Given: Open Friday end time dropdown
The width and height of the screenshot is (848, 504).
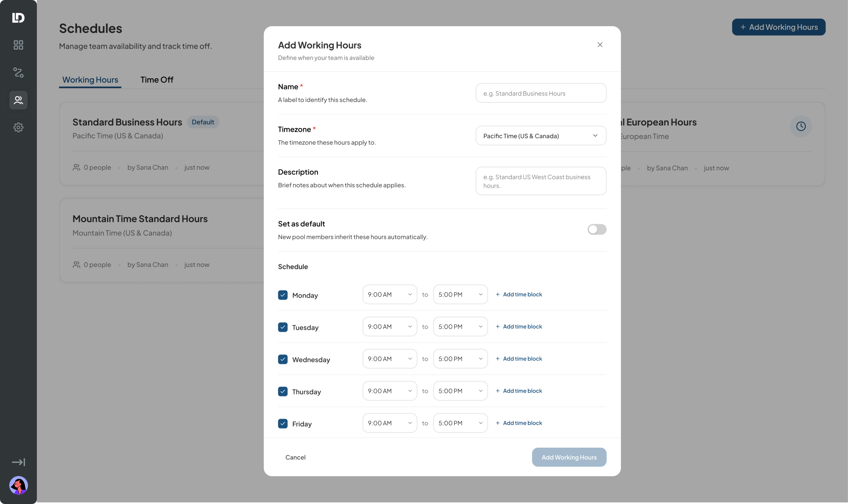Looking at the screenshot, I should tap(460, 423).
